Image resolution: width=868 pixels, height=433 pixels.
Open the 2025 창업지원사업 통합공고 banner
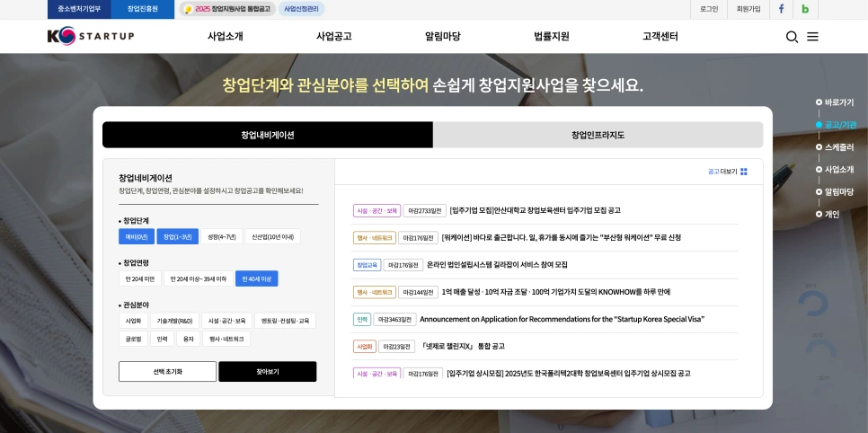[x=227, y=9]
